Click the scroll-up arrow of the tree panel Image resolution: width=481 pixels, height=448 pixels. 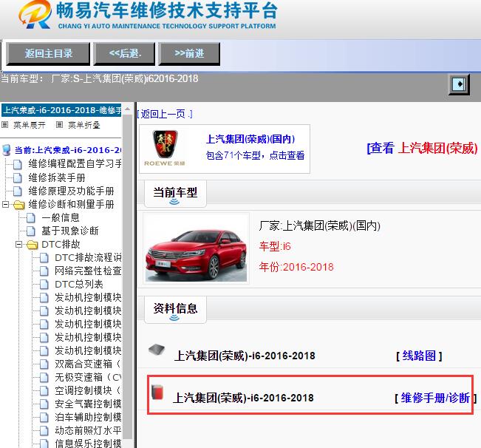point(127,109)
